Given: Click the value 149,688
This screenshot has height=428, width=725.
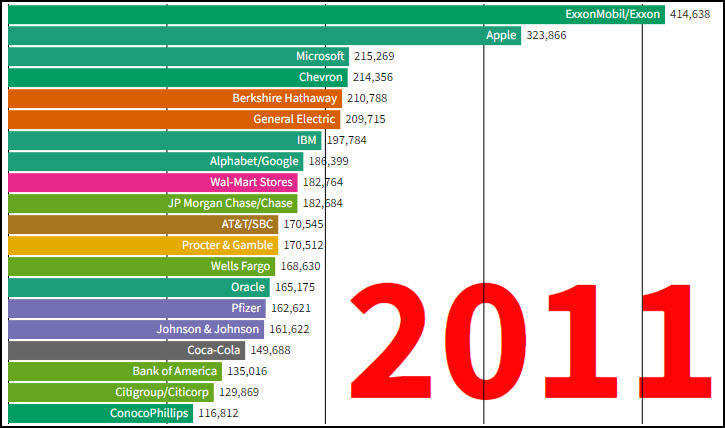Looking at the screenshot, I should 270,350.
